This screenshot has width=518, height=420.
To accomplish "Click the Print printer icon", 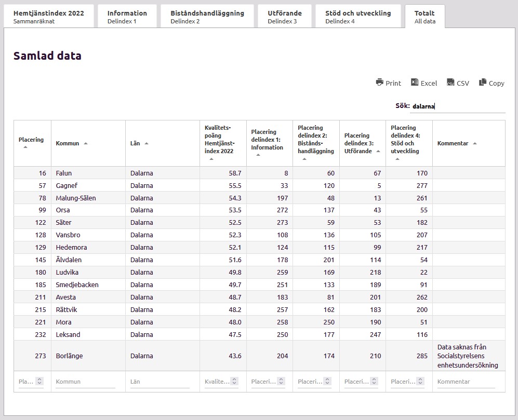I will pyautogui.click(x=380, y=83).
